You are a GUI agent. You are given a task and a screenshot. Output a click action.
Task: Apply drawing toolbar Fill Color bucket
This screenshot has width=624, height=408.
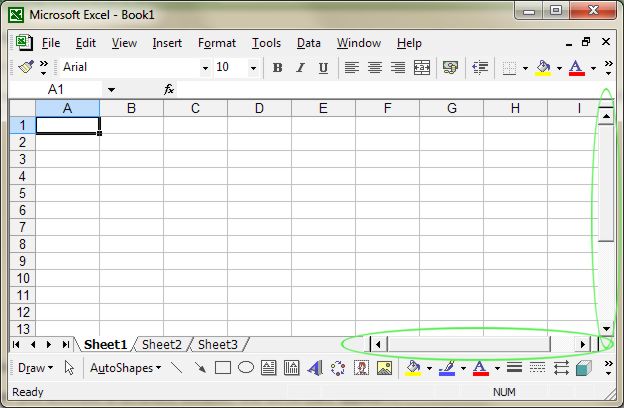(413, 368)
